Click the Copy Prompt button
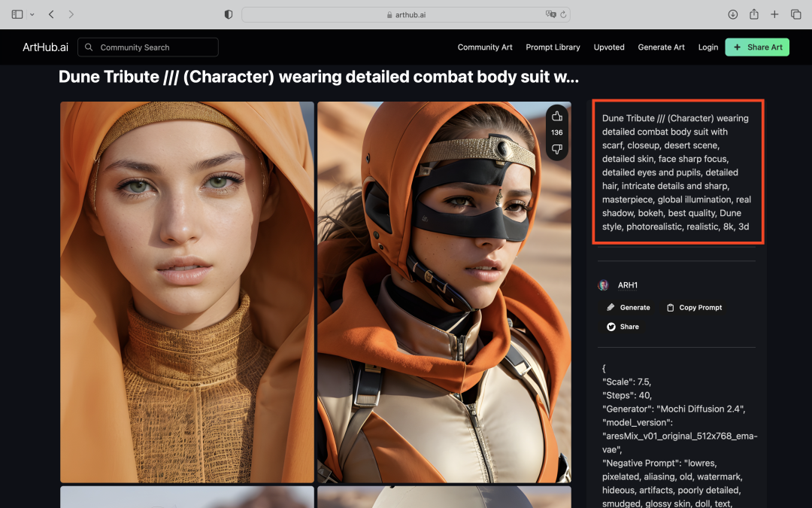 694,307
